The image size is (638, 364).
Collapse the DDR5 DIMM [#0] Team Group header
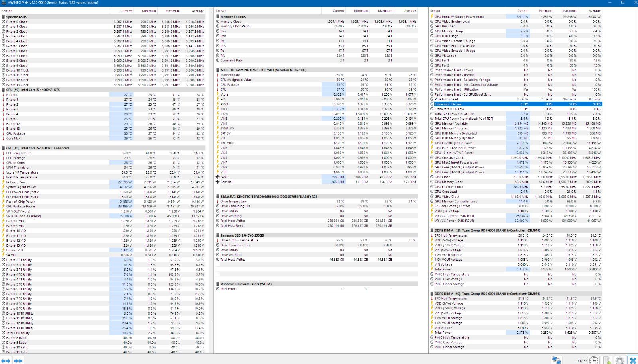coord(432,294)
